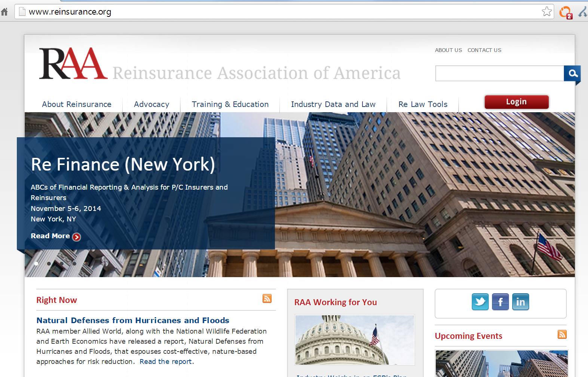This screenshot has height=377, width=588.
Task: Click the RAA logo
Action: coord(73,63)
